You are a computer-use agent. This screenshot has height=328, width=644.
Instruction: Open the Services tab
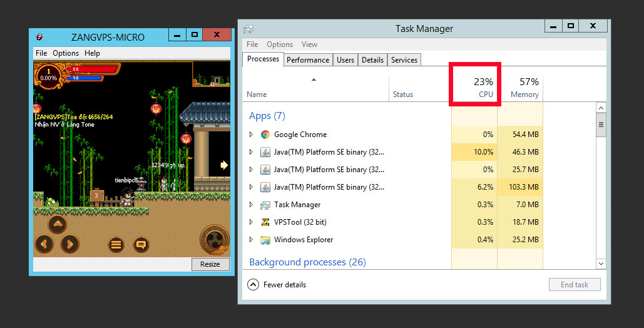404,60
